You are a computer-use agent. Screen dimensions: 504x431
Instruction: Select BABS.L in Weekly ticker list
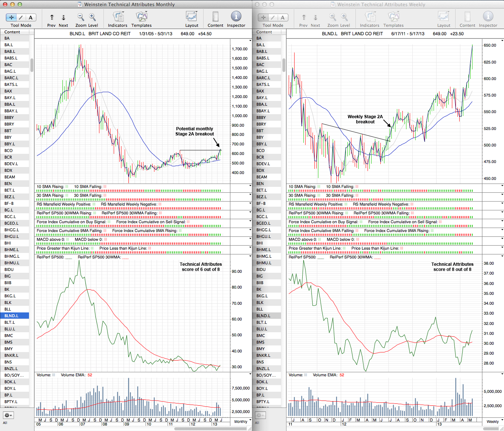267,58
